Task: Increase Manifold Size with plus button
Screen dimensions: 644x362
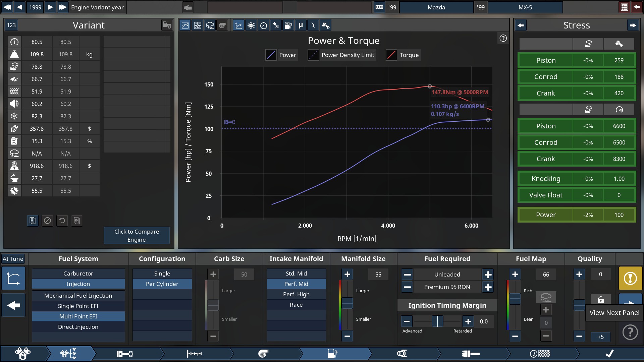Action: (x=347, y=275)
